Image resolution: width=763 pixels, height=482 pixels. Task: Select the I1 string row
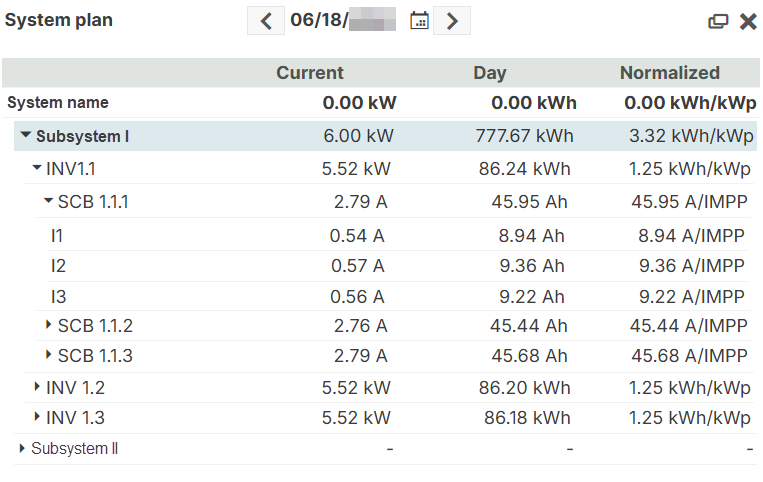(57, 236)
